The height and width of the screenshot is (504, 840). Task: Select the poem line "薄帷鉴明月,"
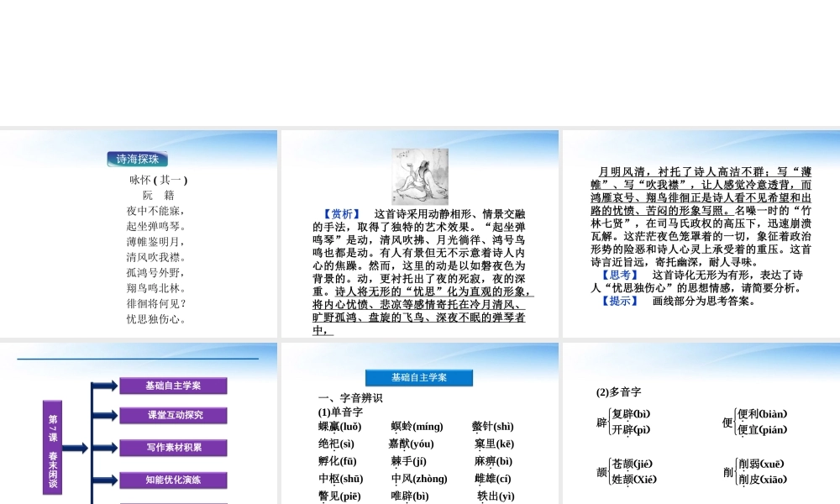click(156, 242)
